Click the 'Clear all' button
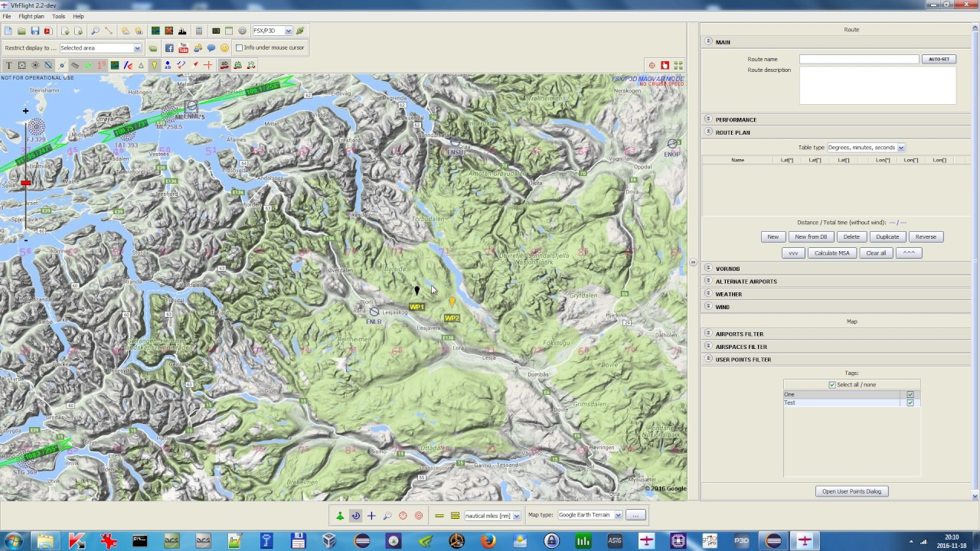This screenshot has height=551, width=980. 876,253
